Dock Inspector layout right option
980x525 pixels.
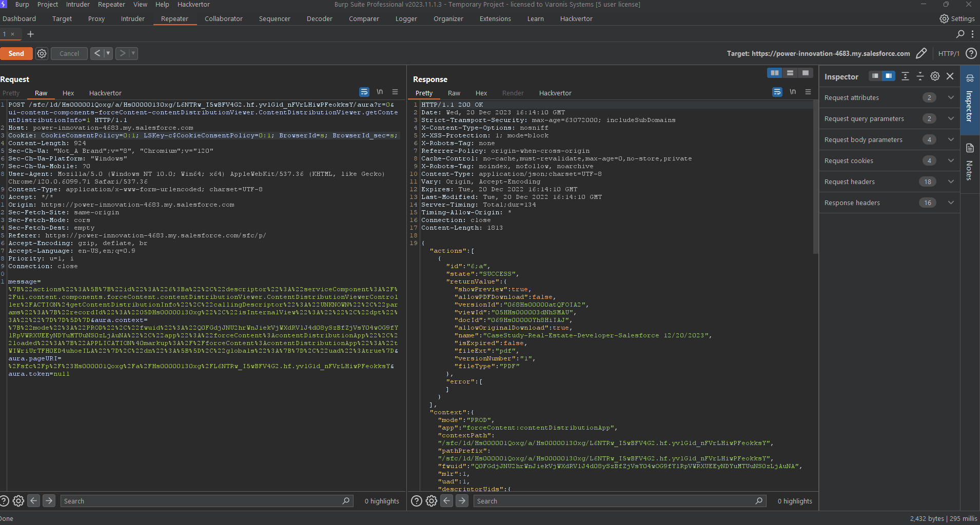pos(889,76)
